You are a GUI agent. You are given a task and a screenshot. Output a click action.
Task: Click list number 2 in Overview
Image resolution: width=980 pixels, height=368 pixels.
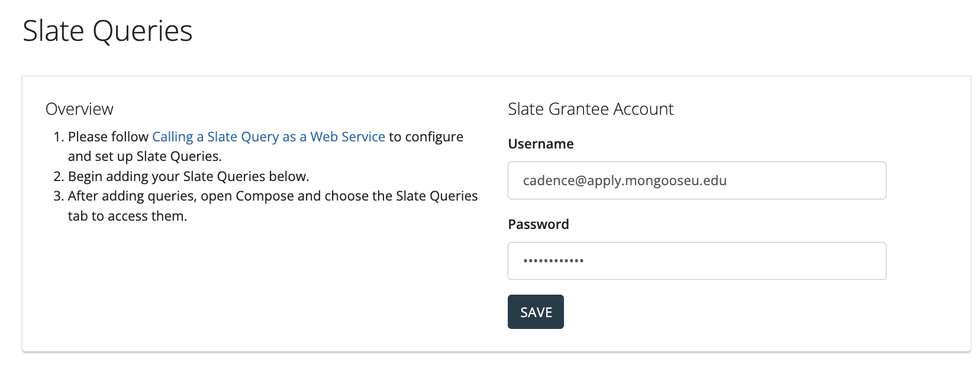[x=58, y=176]
